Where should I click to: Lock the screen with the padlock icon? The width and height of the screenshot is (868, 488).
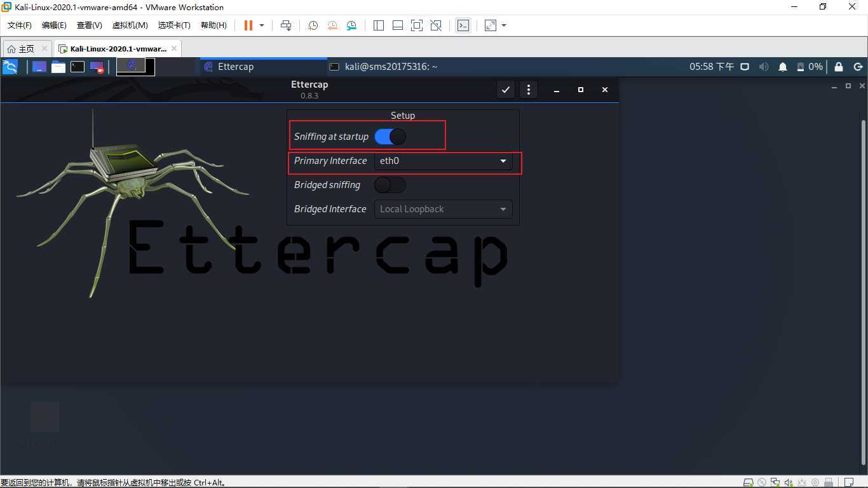click(839, 67)
